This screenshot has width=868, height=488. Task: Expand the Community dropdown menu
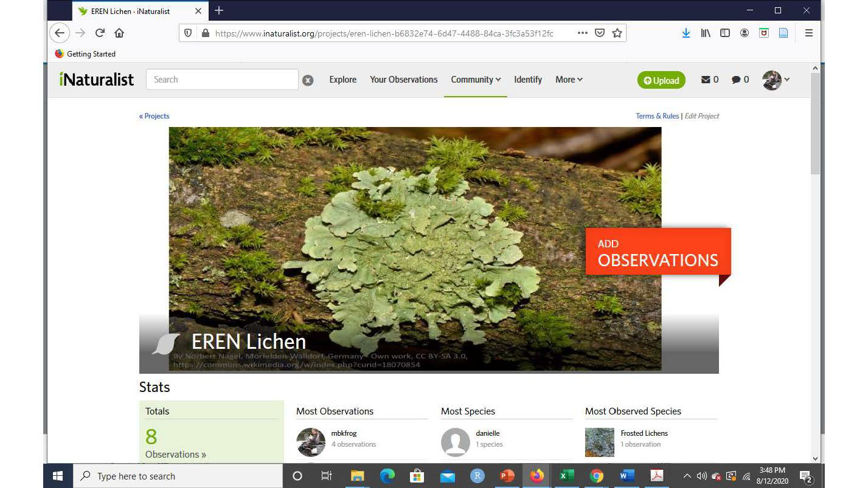coord(476,80)
